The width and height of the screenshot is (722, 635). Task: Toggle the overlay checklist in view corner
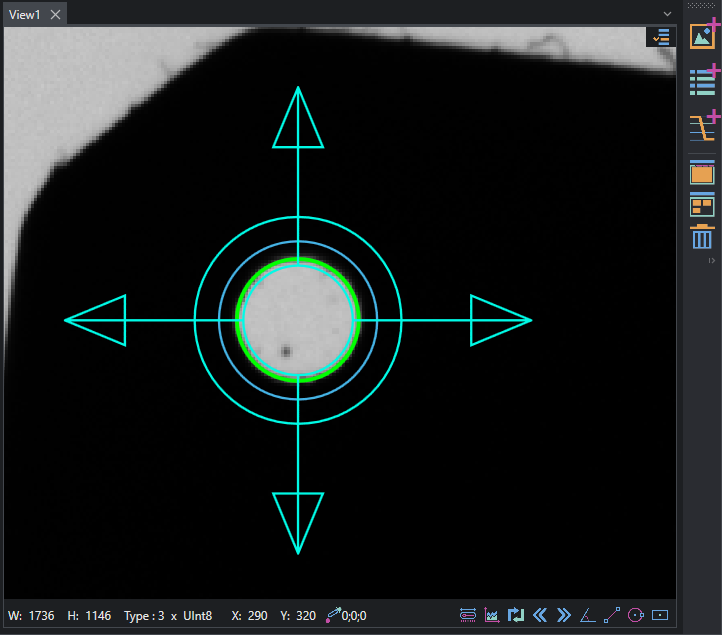coord(661,37)
